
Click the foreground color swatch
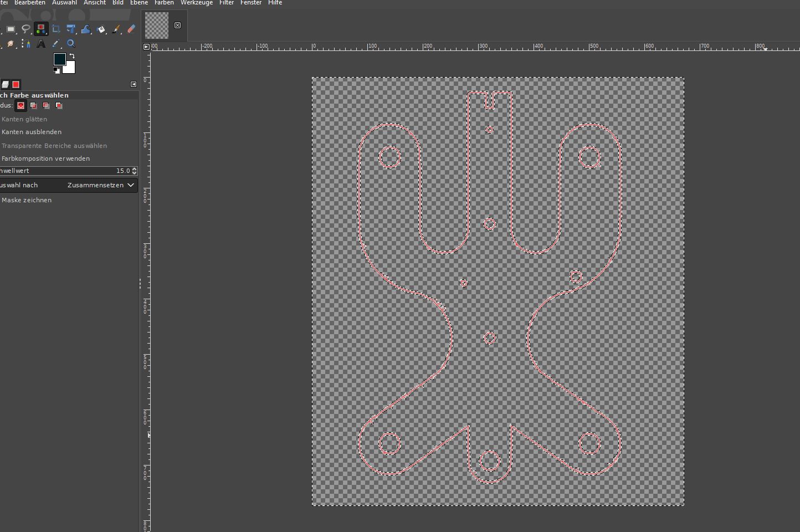pyautogui.click(x=59, y=59)
